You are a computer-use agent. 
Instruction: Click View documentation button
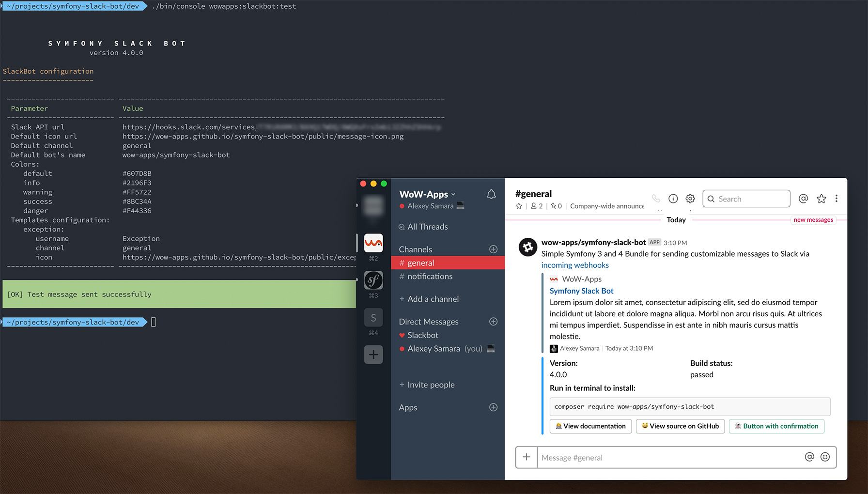590,426
